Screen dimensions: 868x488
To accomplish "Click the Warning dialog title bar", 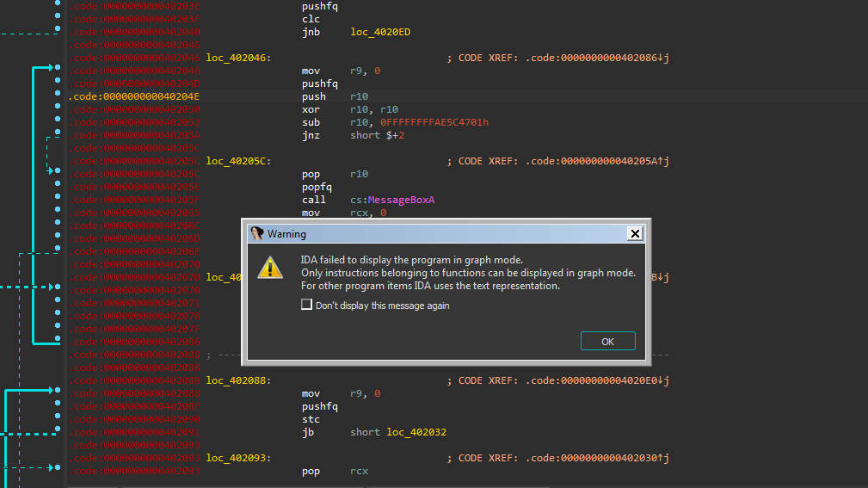I will tap(430, 233).
